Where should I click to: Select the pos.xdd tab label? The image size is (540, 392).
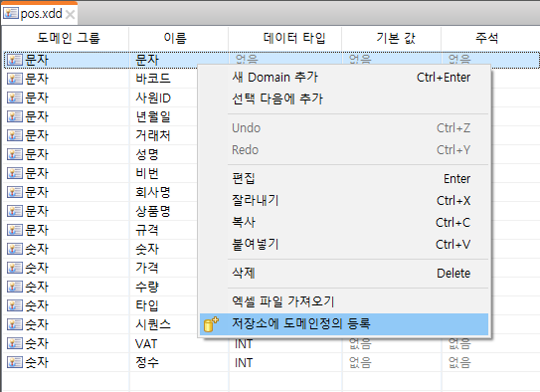(x=42, y=14)
